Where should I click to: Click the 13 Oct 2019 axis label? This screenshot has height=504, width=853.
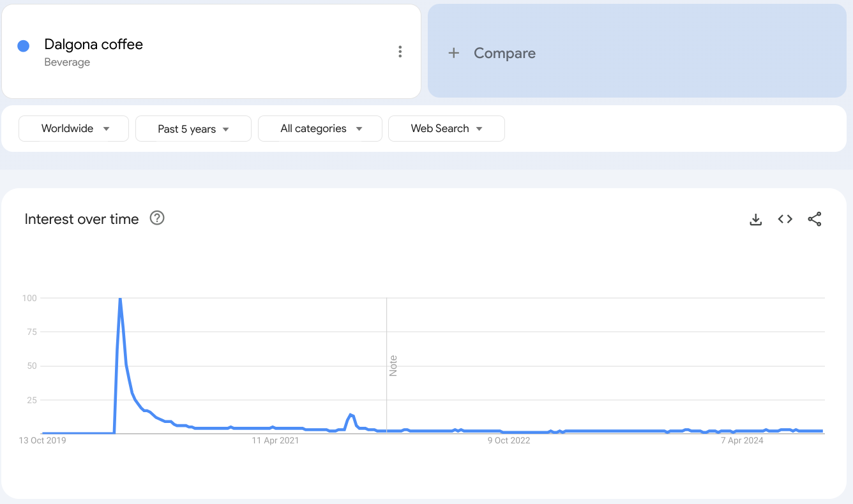pyautogui.click(x=42, y=440)
